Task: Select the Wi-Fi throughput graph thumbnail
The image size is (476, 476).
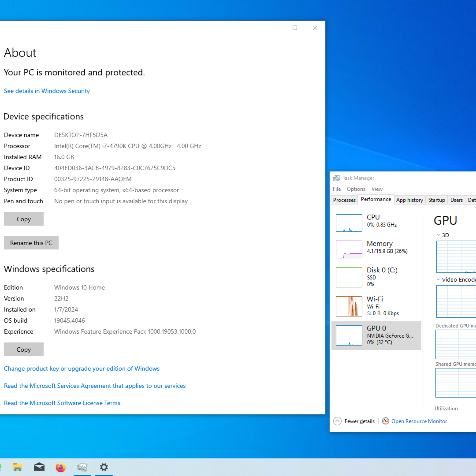Action: pos(349,306)
